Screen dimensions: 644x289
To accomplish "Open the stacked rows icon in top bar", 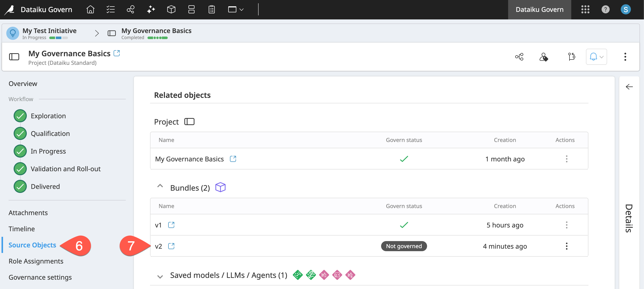I will (x=191, y=10).
